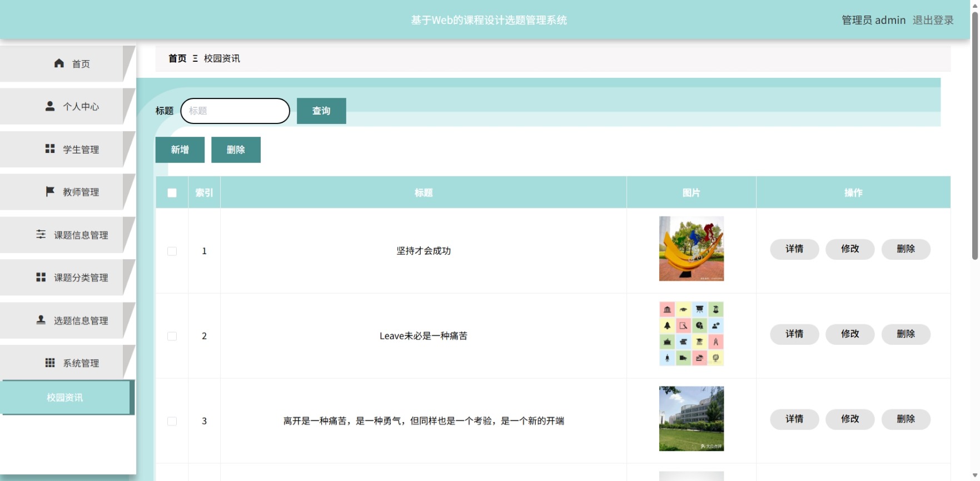980x481 pixels.
Task: Click the title text Leave未必是一种痛苦
Action: tap(424, 336)
